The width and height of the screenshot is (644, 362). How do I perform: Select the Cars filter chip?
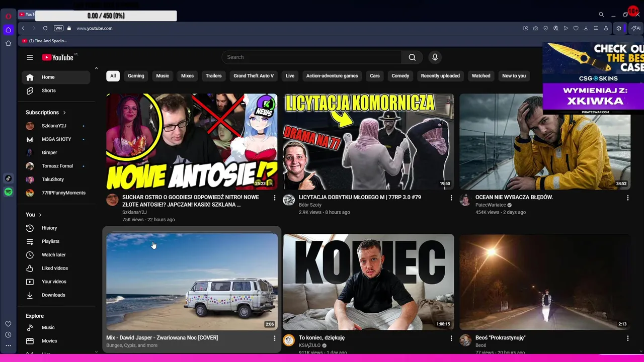[375, 76]
